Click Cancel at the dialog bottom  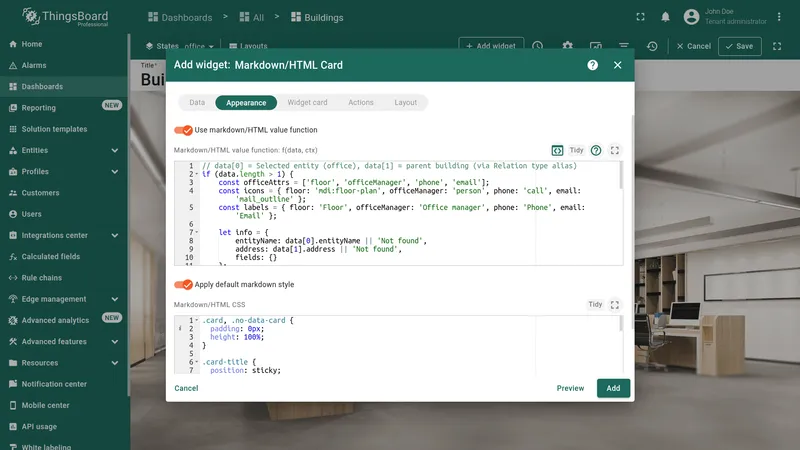click(186, 388)
